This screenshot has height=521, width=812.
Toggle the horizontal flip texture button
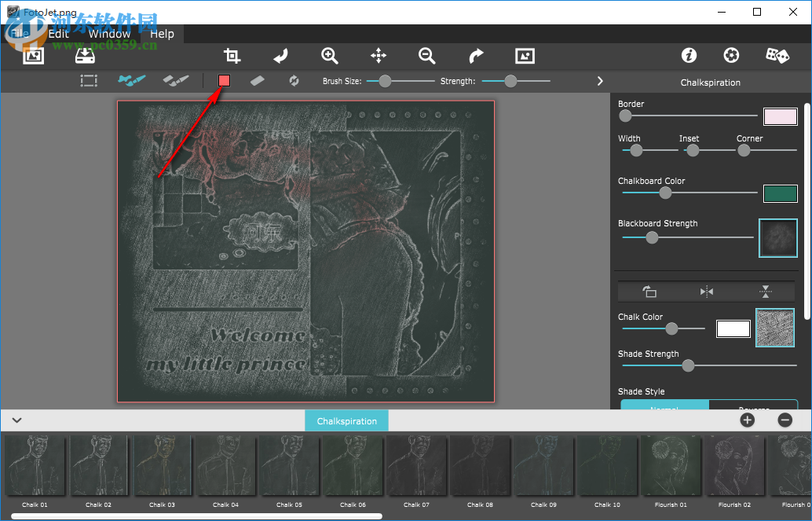click(x=707, y=292)
